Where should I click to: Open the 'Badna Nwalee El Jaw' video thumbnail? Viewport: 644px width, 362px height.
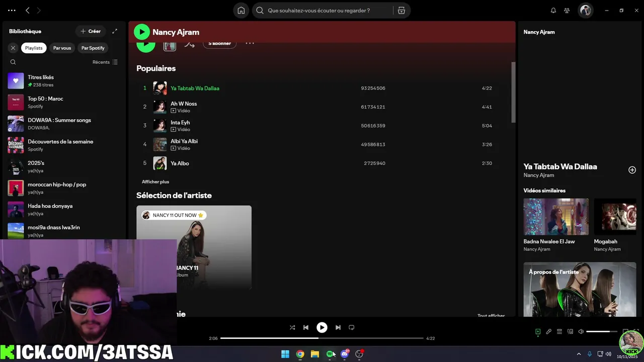[x=556, y=217]
